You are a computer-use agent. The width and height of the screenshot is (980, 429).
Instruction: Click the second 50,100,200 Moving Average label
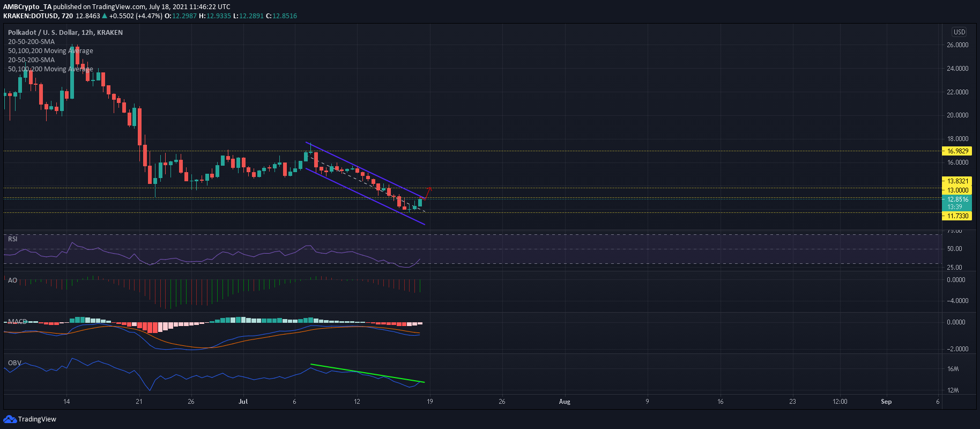coord(50,69)
